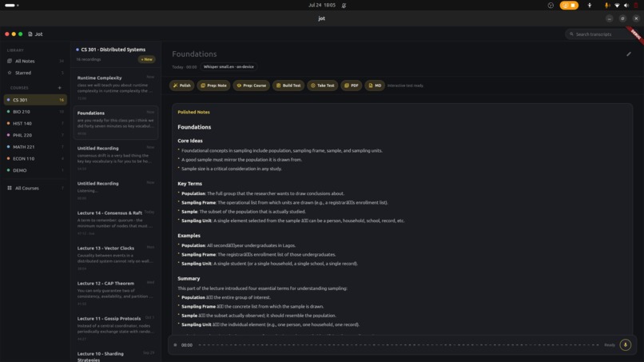Open All Notes in the library

pos(35,61)
